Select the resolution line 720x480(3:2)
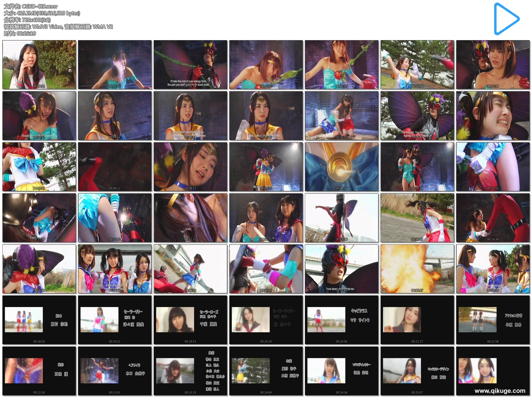The width and height of the screenshot is (532, 398). coord(27,20)
